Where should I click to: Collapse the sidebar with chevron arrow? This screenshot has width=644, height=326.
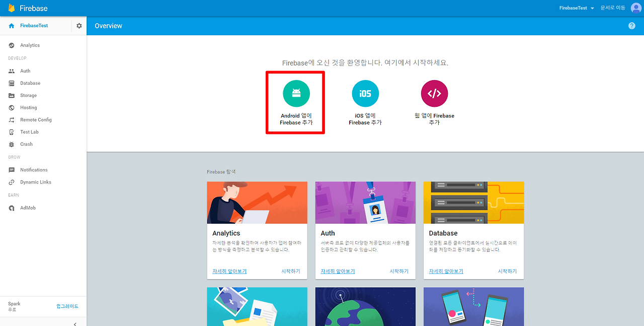(x=75, y=324)
